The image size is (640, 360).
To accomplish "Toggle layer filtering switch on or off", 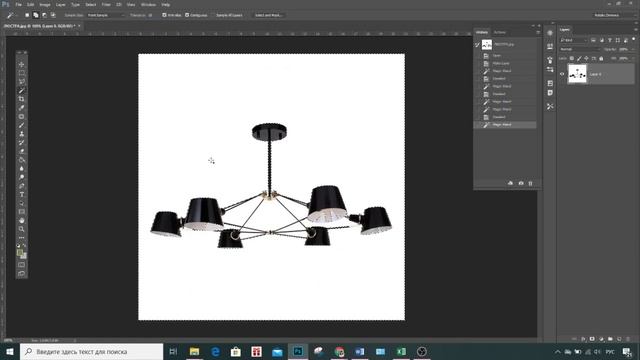I will tap(634, 39).
